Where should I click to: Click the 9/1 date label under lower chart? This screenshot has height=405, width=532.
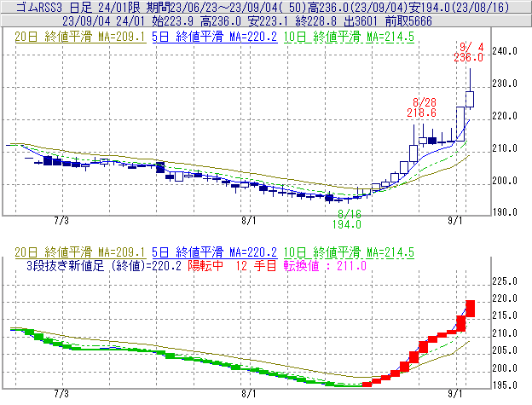(455, 394)
